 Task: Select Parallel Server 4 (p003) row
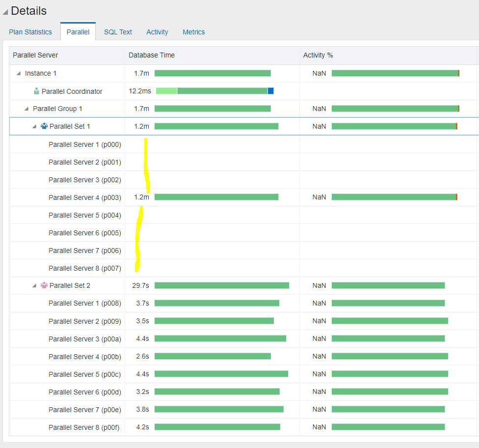point(244,197)
